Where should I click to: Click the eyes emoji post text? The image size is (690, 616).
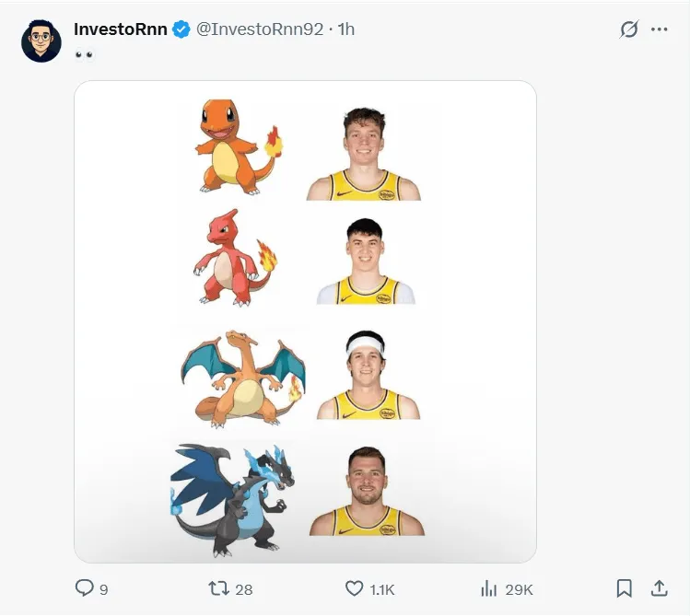[84, 54]
